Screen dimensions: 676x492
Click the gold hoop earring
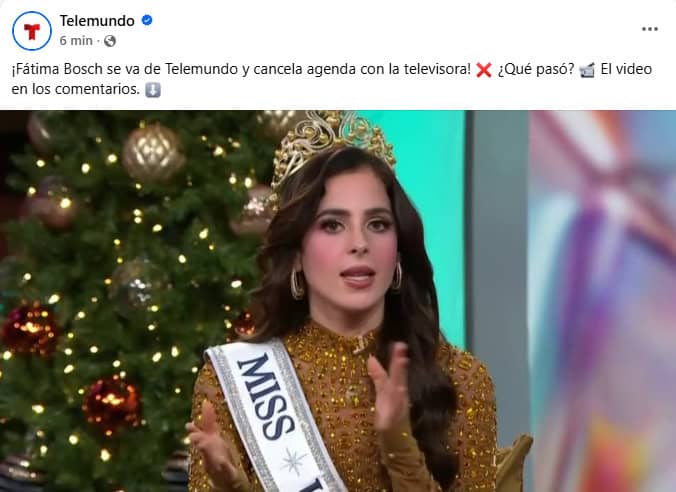(x=297, y=284)
